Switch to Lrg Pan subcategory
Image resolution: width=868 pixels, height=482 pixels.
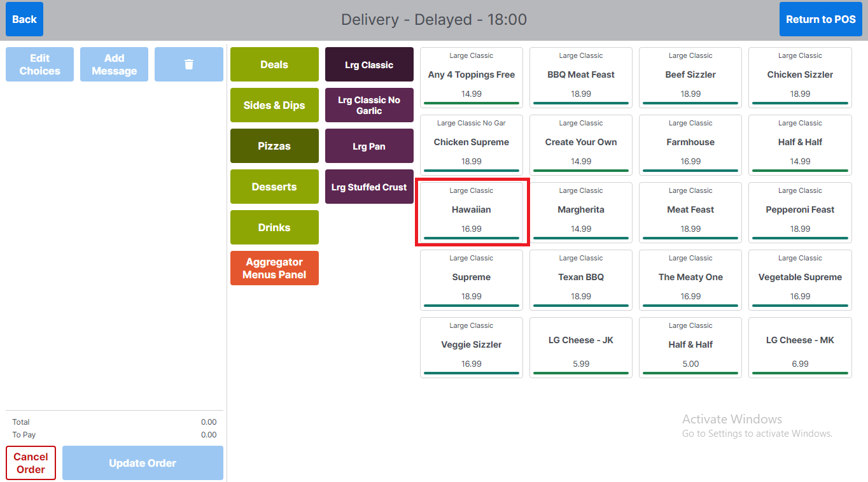click(369, 146)
